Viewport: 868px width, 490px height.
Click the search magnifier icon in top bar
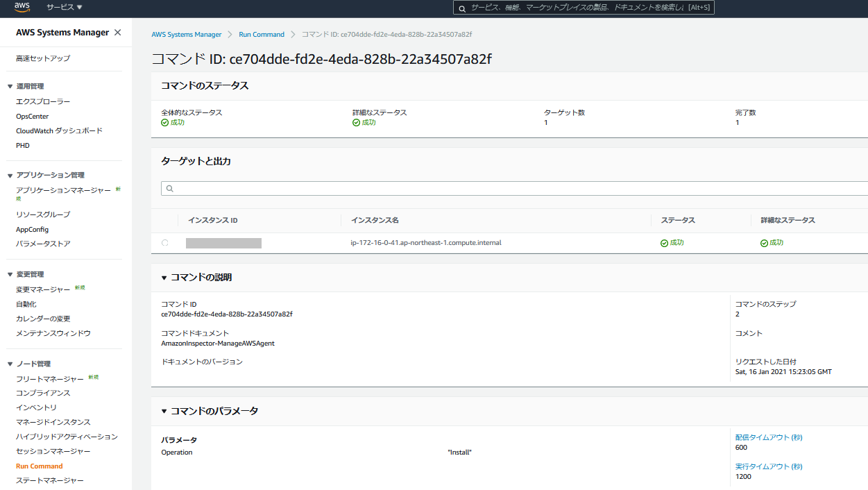click(462, 8)
